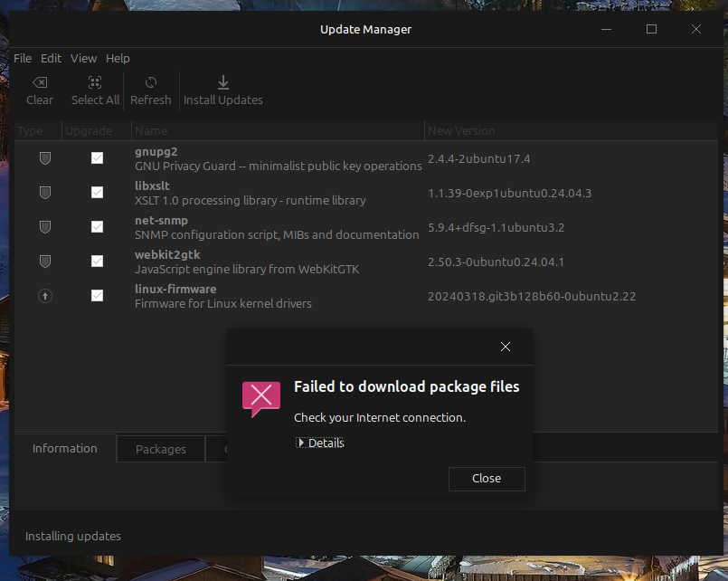Click the security shield icon for net-snmp

click(x=45, y=227)
